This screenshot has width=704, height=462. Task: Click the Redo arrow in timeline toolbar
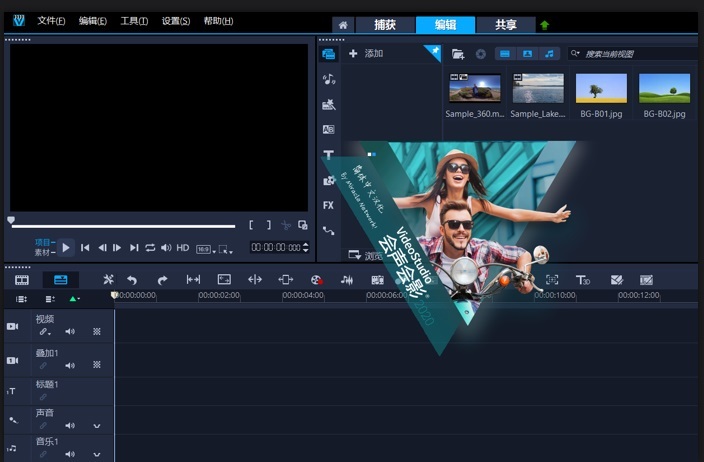[162, 280]
